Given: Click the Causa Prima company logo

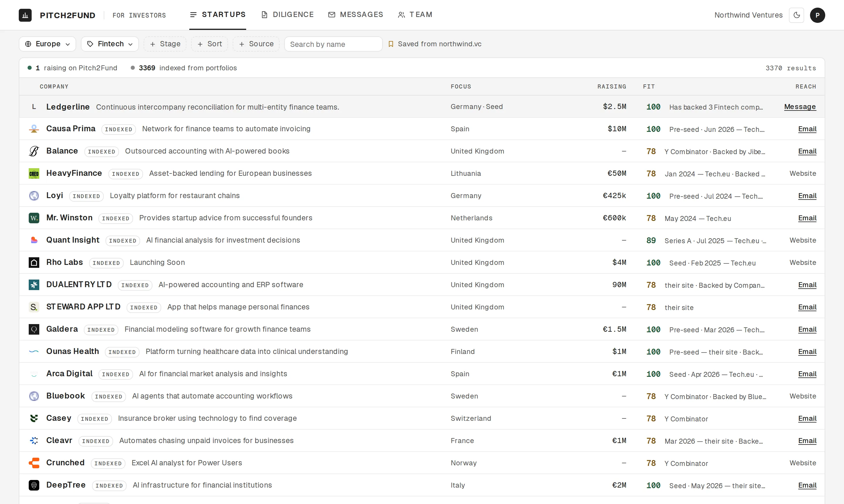Looking at the screenshot, I should [34, 129].
